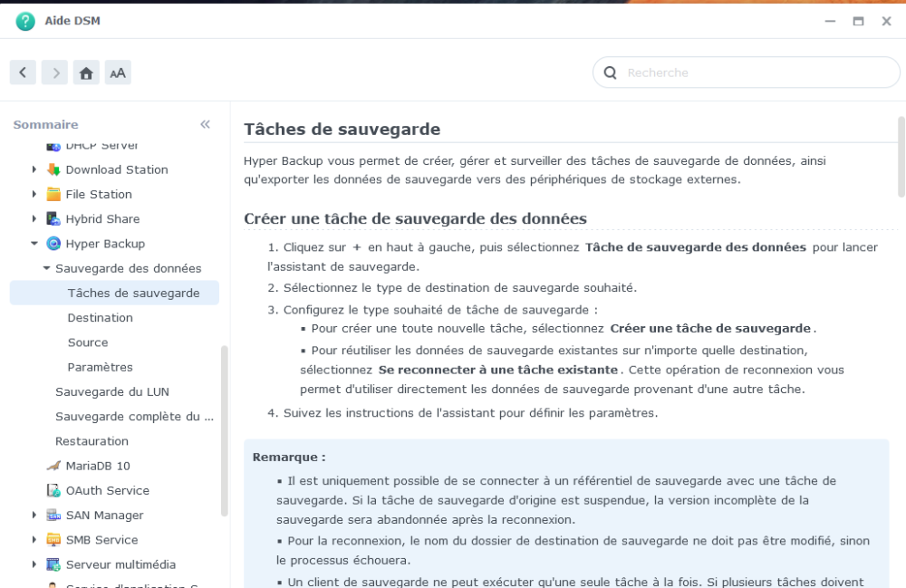Click the sidebar vertical scrollbar
The width and height of the screenshot is (906, 588).
pos(224,430)
